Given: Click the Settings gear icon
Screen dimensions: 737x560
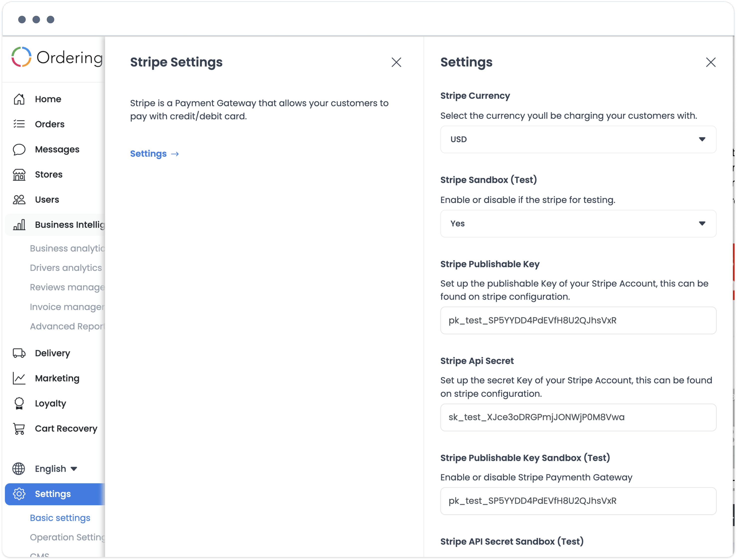Looking at the screenshot, I should [19, 494].
